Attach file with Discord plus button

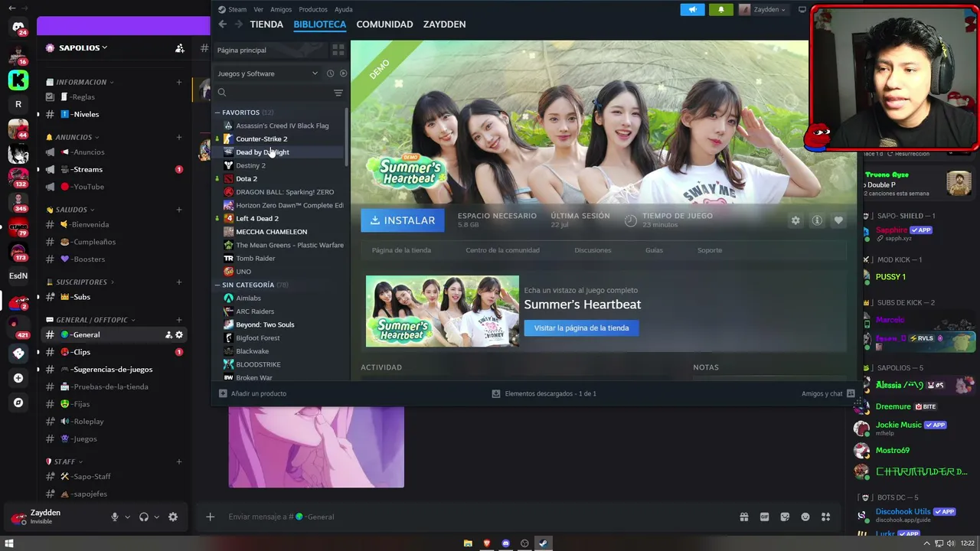tap(210, 517)
